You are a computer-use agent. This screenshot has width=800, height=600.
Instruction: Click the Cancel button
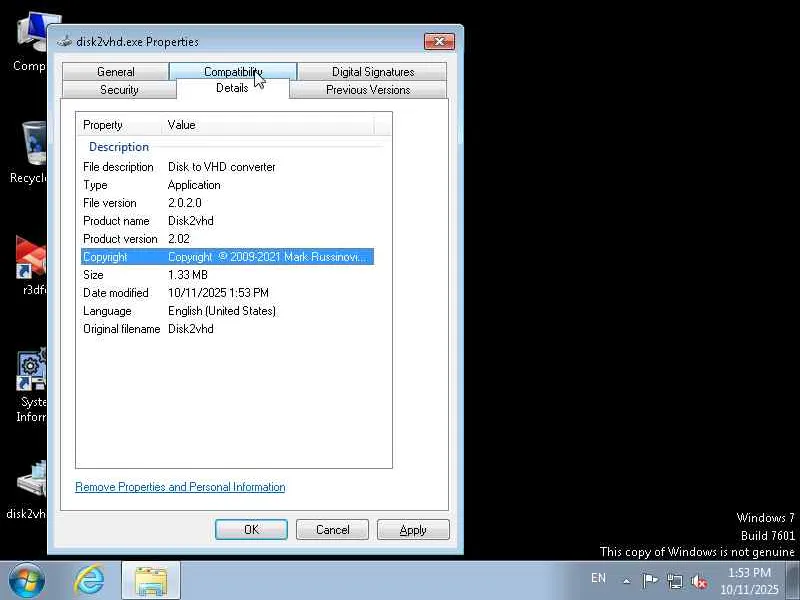(x=332, y=530)
